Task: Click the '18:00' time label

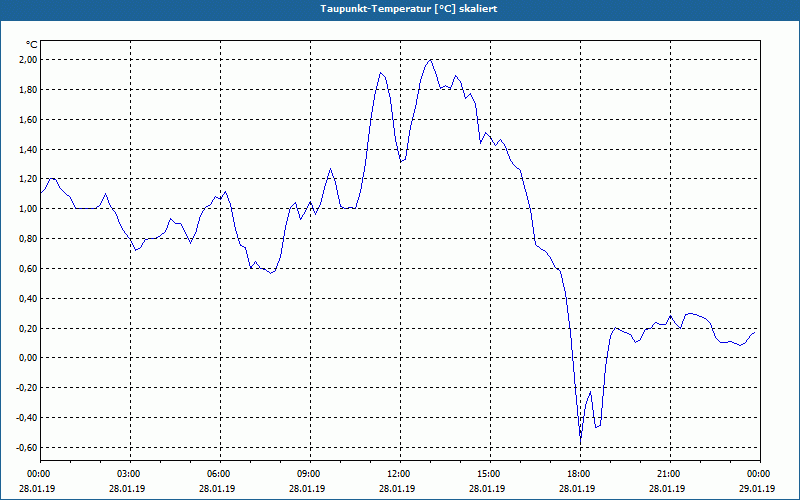Action: pos(580,474)
